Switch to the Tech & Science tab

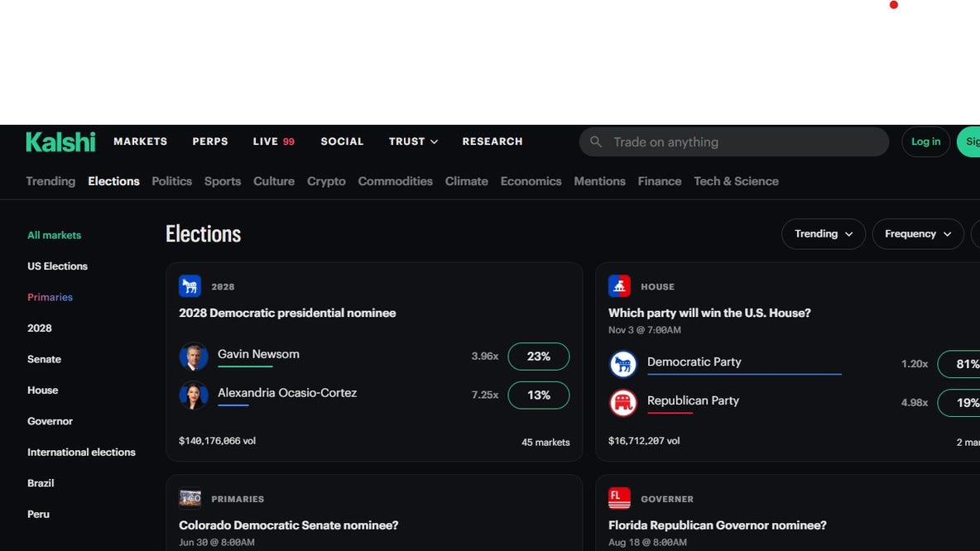pos(737,181)
